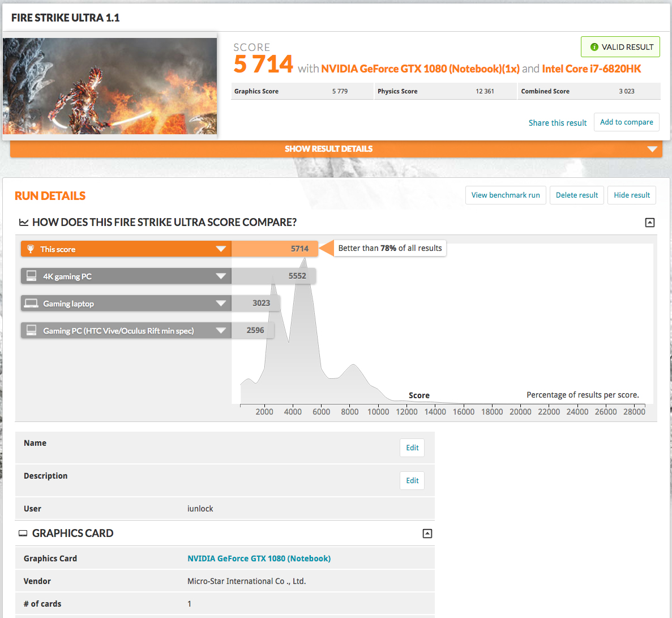Click the 10000 axis label on the chart

[378, 412]
